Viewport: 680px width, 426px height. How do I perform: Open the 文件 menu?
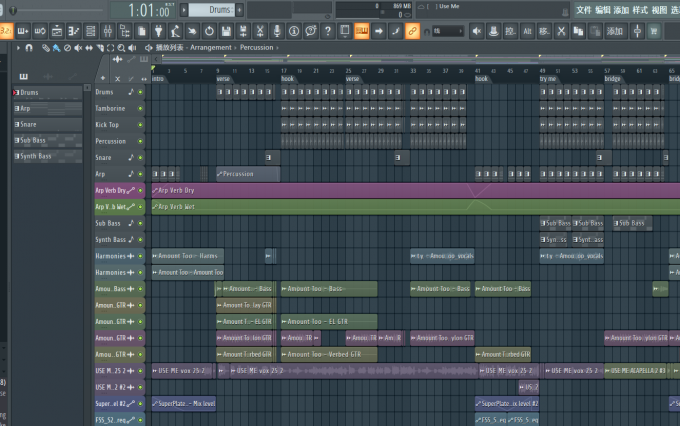point(584,10)
